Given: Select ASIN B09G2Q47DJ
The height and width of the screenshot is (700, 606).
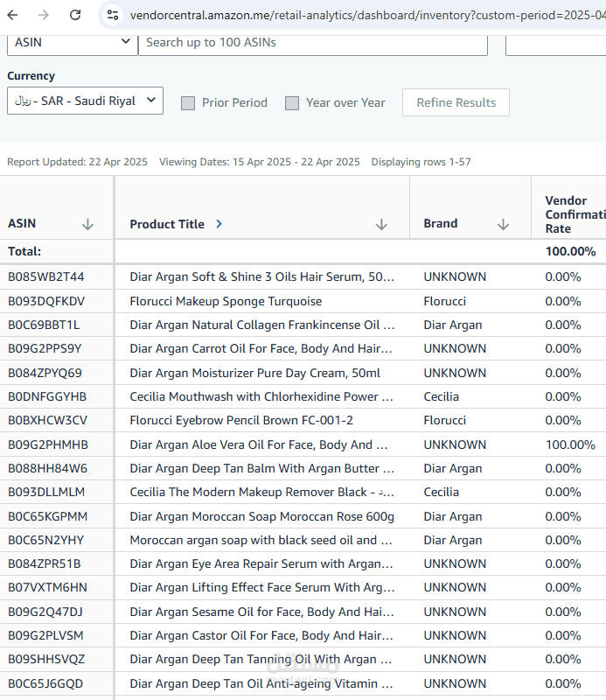Looking at the screenshot, I should (45, 612).
